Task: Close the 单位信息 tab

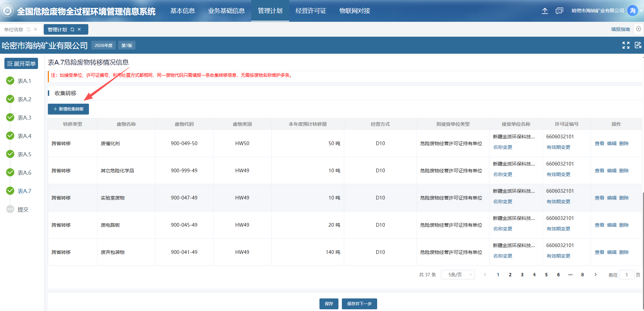Action: click(35, 30)
